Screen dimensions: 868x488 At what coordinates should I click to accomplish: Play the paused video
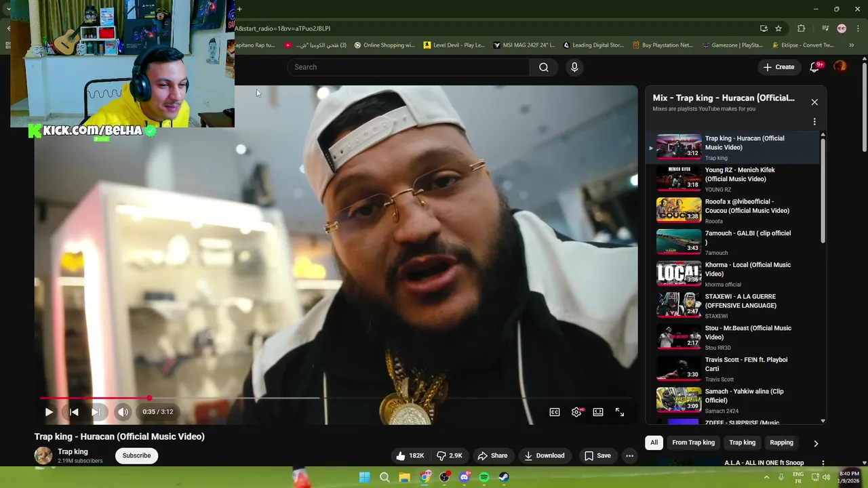[x=49, y=412]
